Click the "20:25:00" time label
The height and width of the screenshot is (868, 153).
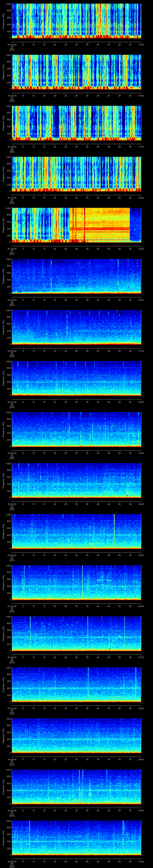coord(12,606)
